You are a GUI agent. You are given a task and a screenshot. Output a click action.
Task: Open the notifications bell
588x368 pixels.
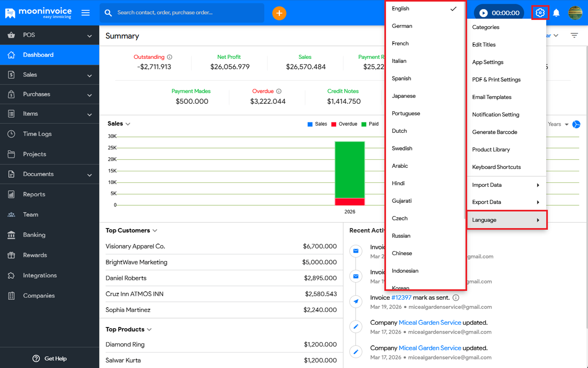[x=556, y=13]
